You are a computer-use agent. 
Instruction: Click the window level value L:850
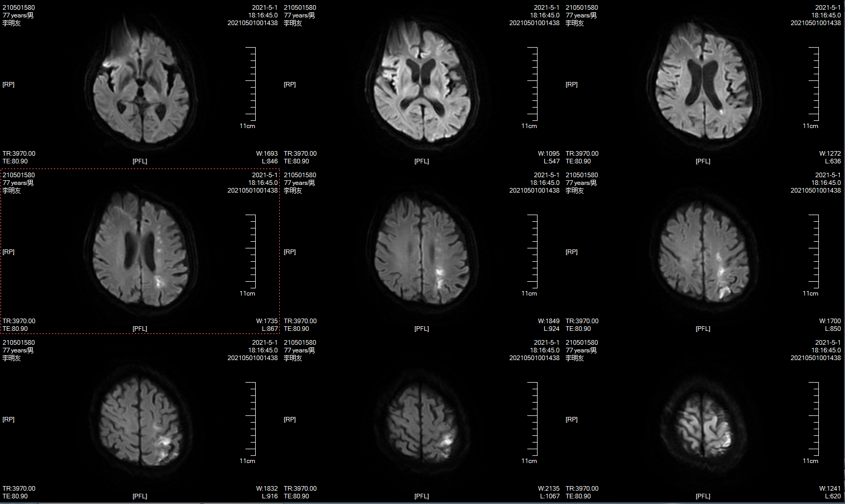833,328
